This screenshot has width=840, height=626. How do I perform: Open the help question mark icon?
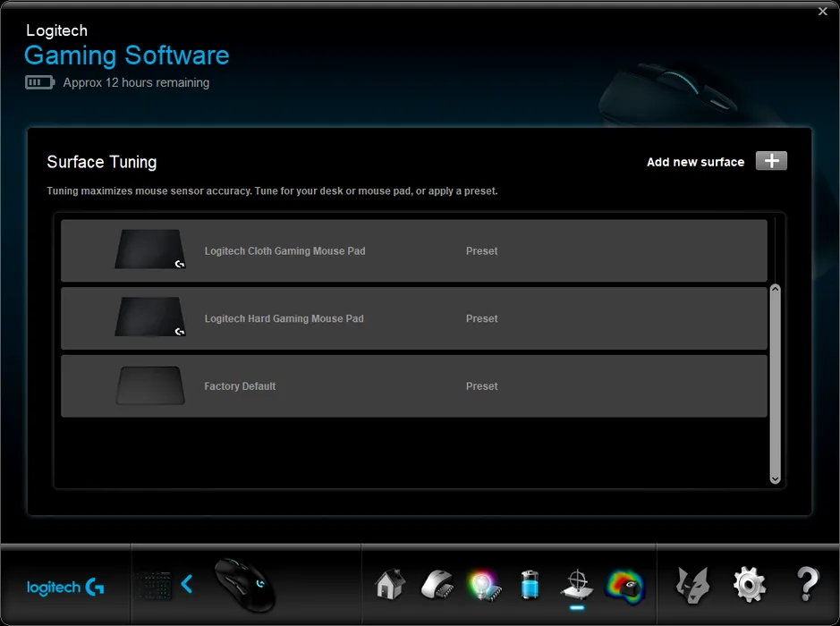(807, 584)
